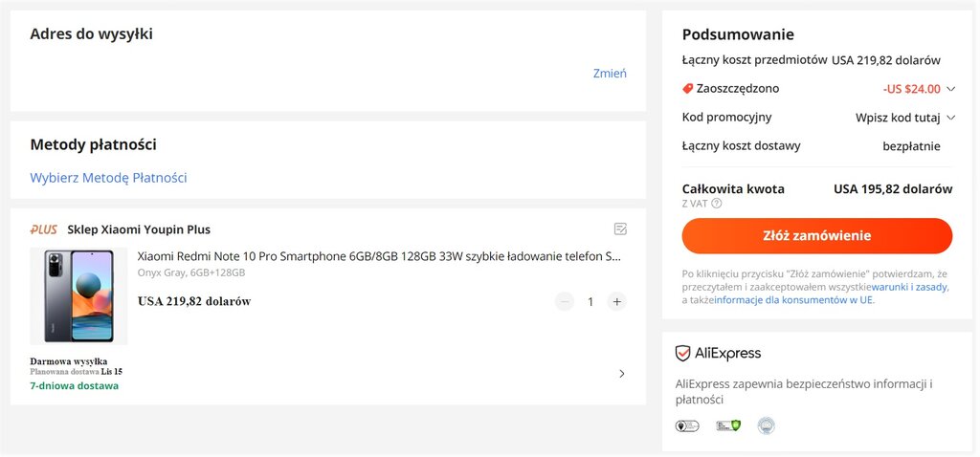
Task: Click the green shield certification badge
Action: click(x=728, y=425)
